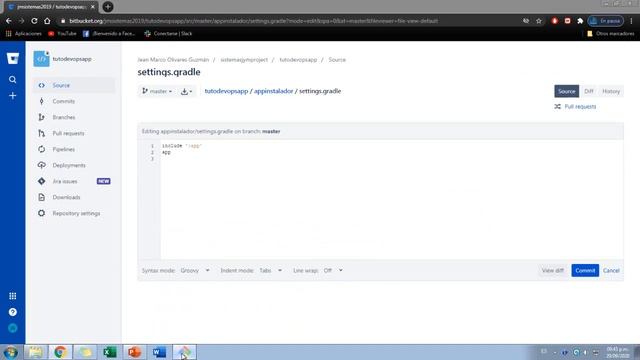Viewport: 640px width, 360px height.
Task: Click the View diff button
Action: pos(553,271)
